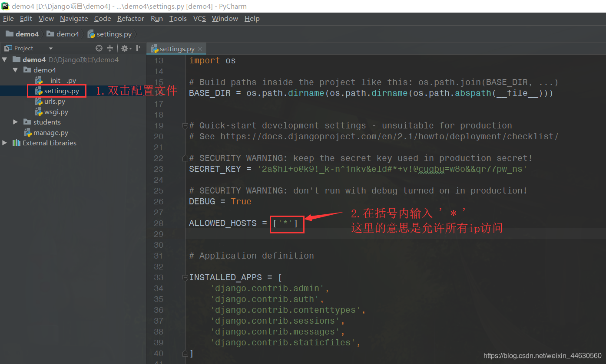
Task: Select the students folder row
Action: point(73,122)
